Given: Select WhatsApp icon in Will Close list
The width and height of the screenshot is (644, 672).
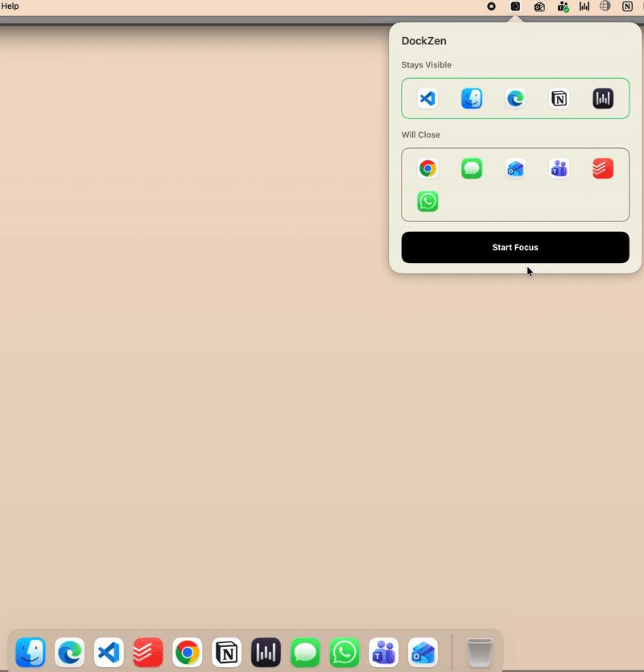Looking at the screenshot, I should (x=427, y=201).
